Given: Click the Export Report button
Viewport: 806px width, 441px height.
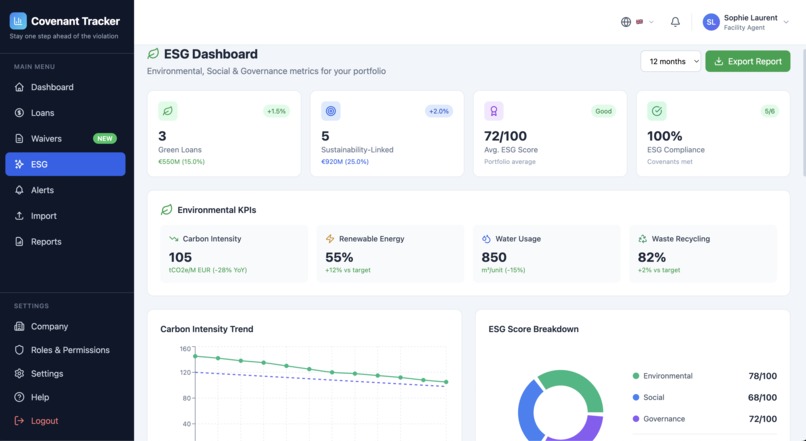Looking at the screenshot, I should pos(748,61).
